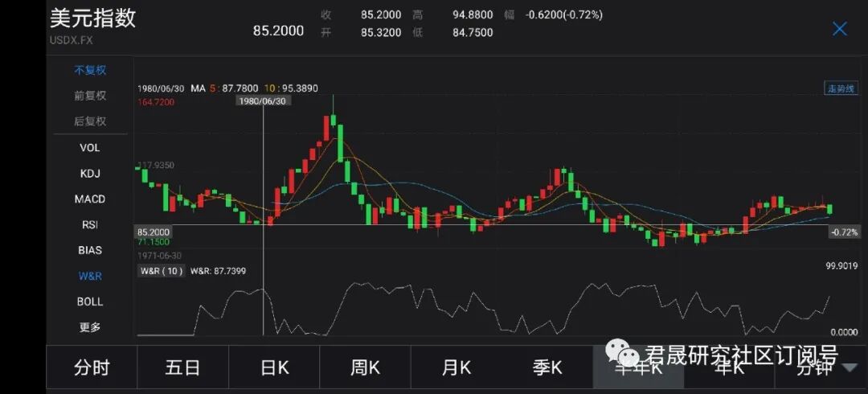Switch to the 分时 tab

tap(92, 367)
